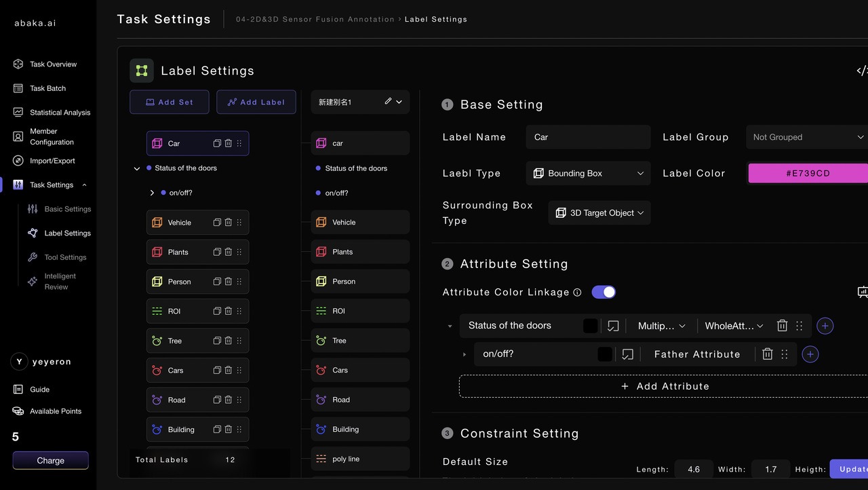Click the #E739CD label color swatch
The width and height of the screenshot is (868, 490).
coord(808,173)
